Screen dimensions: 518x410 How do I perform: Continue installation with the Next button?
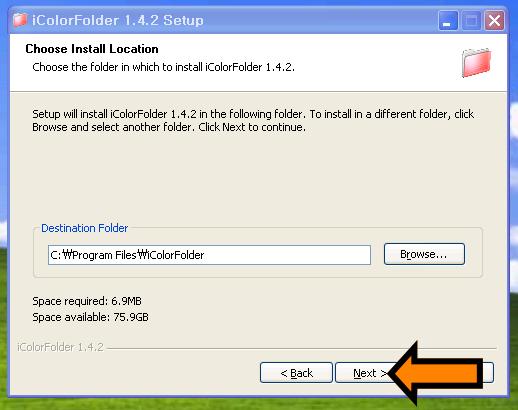pos(362,373)
